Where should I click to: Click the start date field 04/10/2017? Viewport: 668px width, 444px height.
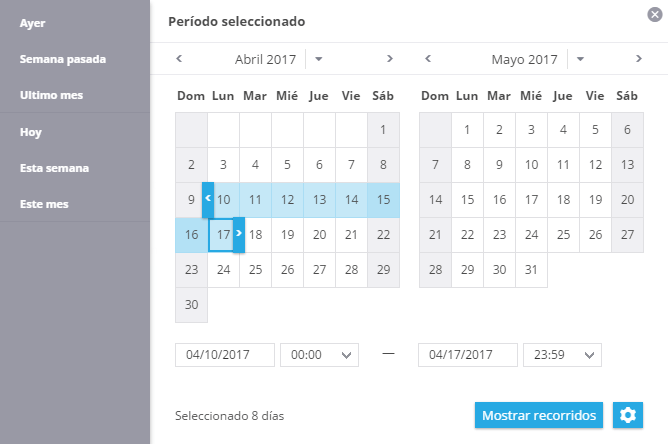(x=225, y=355)
